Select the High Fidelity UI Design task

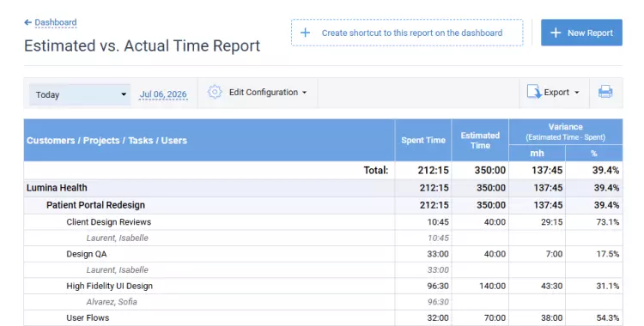110,287
